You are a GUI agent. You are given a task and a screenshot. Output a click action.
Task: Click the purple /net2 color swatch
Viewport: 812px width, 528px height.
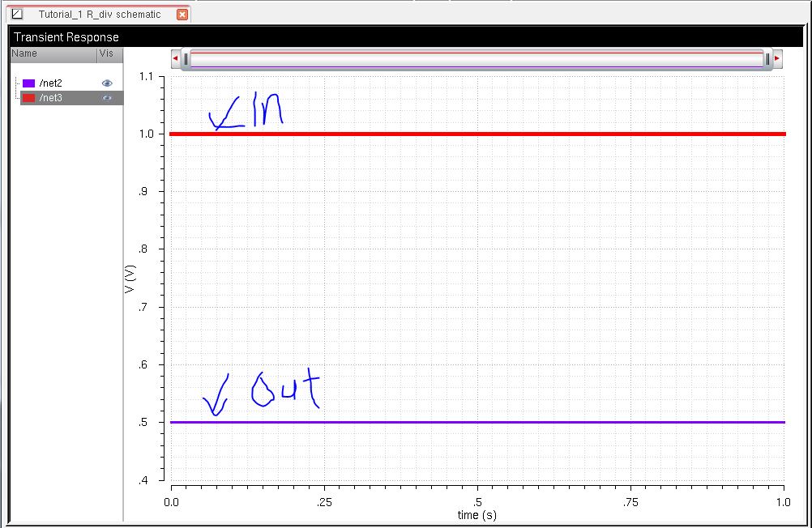28,83
